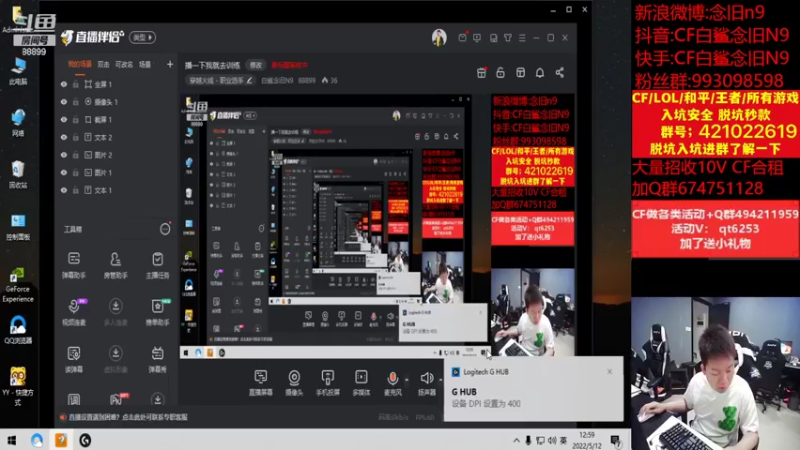Expand the system tray hidden icons chevron
800x450 pixels.
pyautogui.click(x=516, y=440)
